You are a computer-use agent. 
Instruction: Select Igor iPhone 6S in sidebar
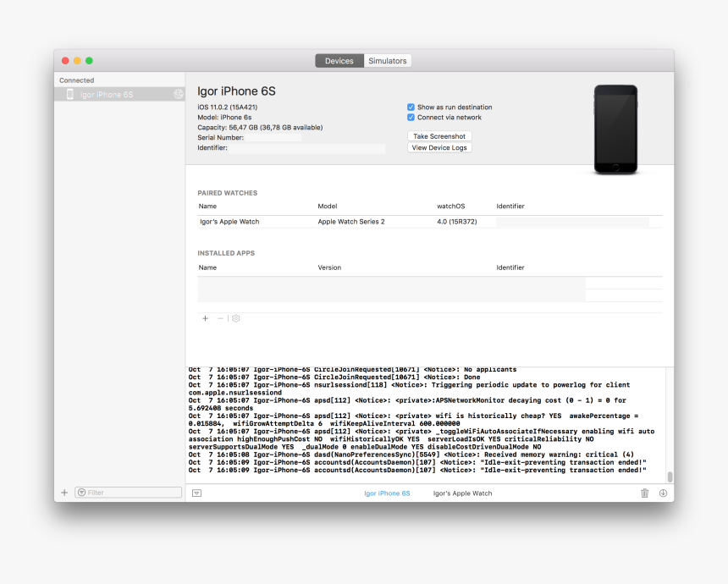click(119, 94)
